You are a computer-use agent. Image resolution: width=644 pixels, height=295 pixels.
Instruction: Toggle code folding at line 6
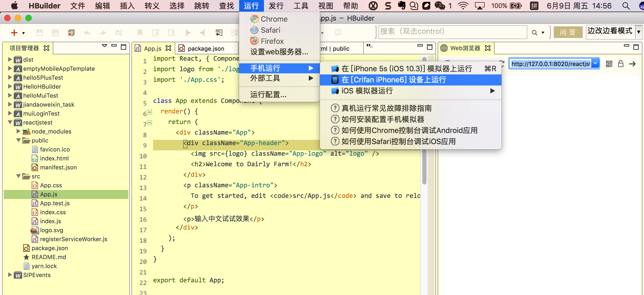click(150, 112)
